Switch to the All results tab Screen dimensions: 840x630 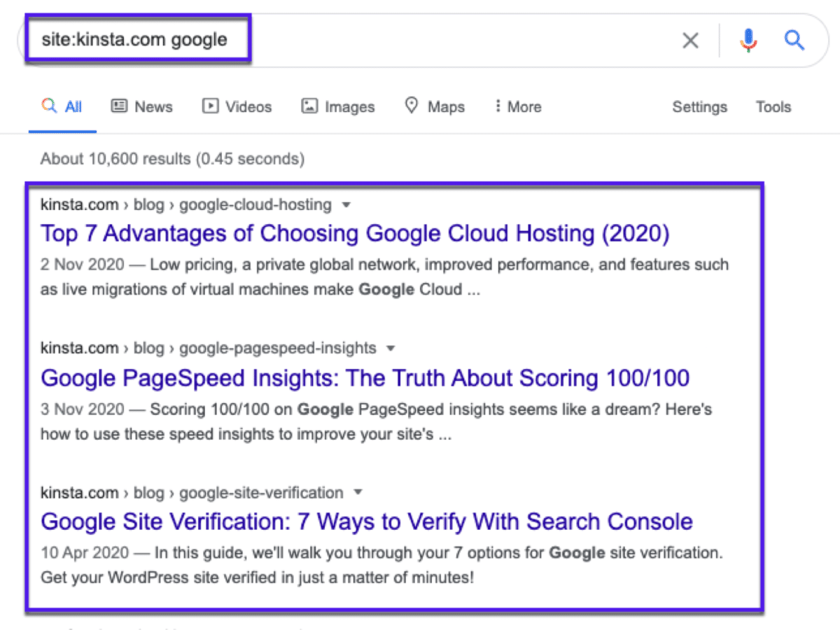pos(62,106)
